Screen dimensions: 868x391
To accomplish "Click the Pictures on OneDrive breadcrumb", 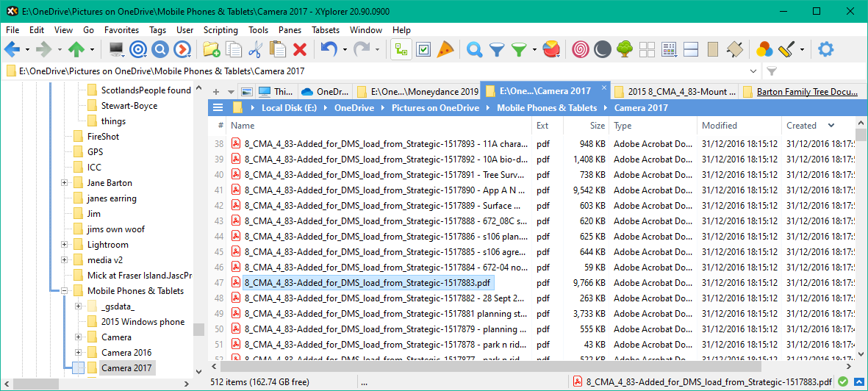I will coord(435,108).
